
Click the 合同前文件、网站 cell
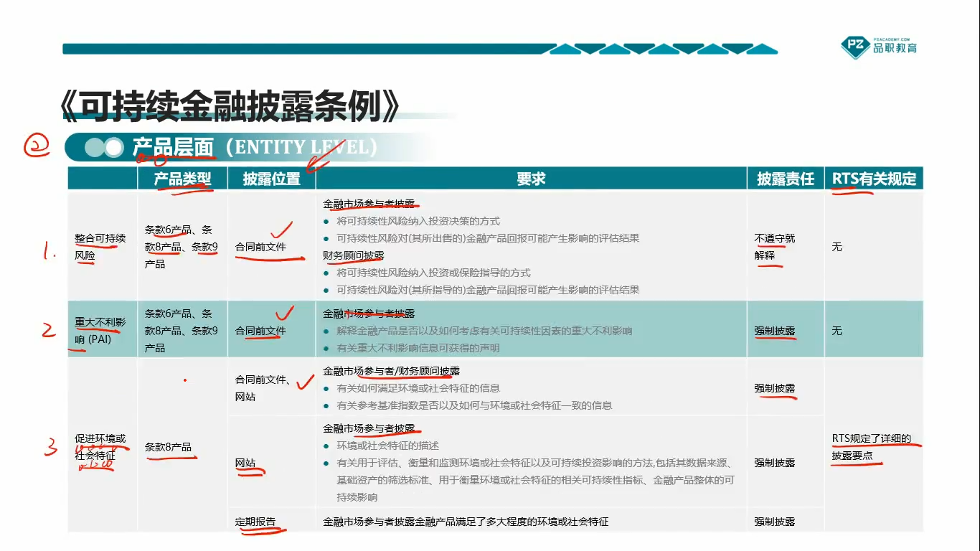263,388
